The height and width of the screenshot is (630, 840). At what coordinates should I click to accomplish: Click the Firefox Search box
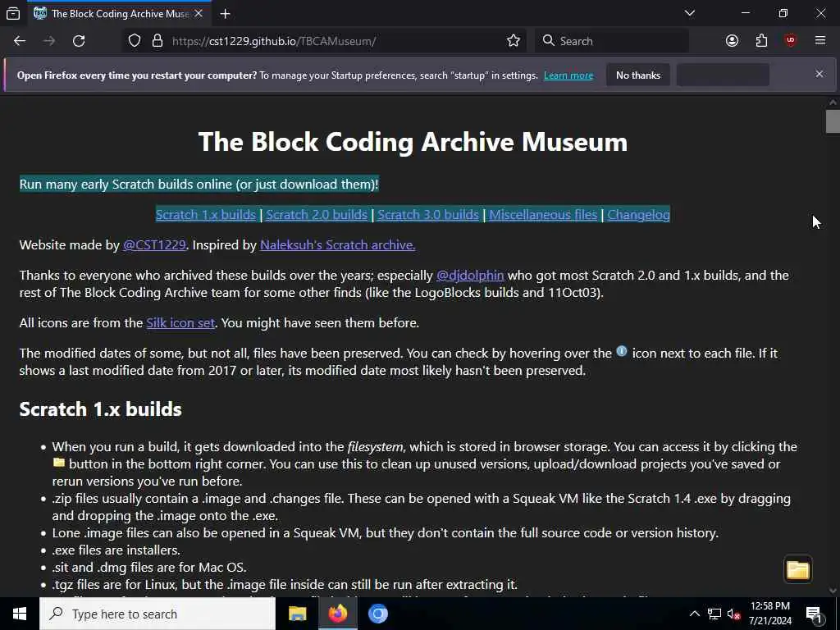tap(612, 41)
